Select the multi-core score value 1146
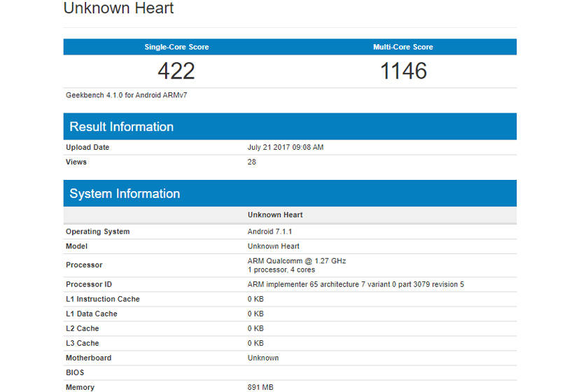The width and height of the screenshot is (588, 392). click(403, 71)
